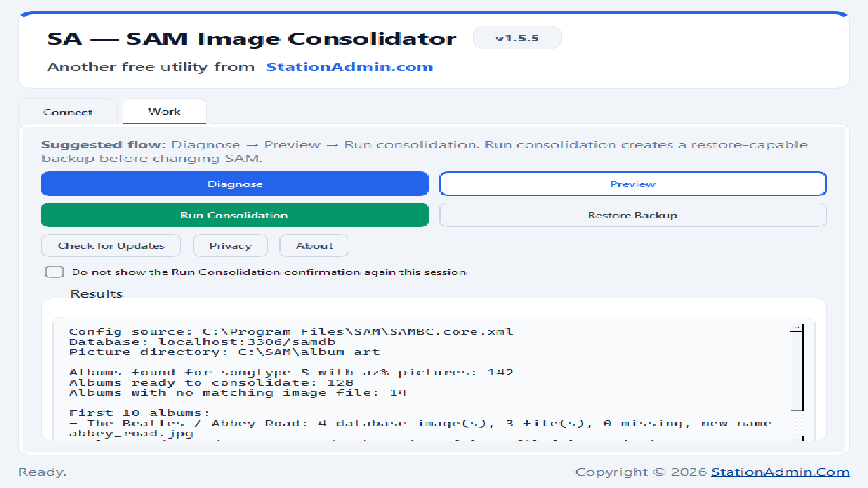Open the About dialog
868x488 pixels.
(315, 245)
